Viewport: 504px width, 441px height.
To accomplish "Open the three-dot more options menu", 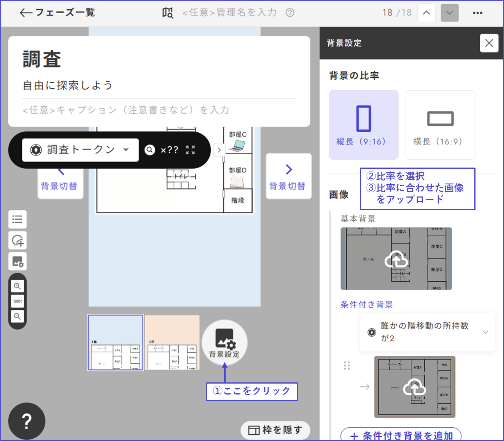I will (x=477, y=13).
